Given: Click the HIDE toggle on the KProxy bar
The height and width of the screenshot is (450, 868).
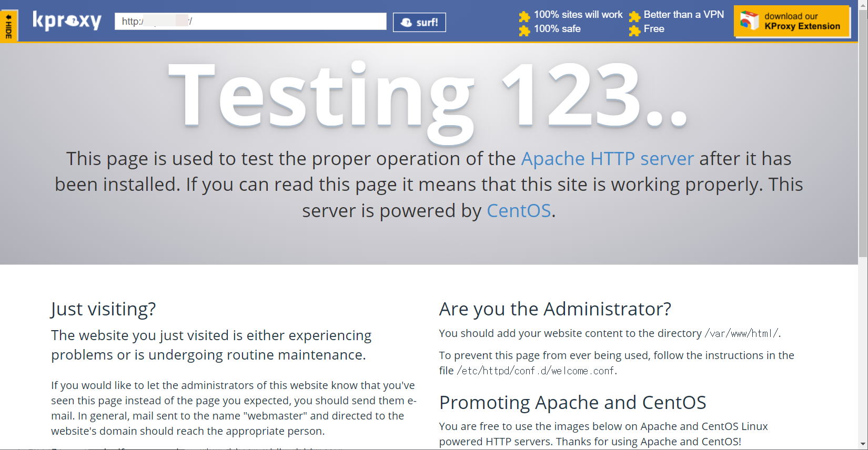Looking at the screenshot, I should pyautogui.click(x=9, y=26).
